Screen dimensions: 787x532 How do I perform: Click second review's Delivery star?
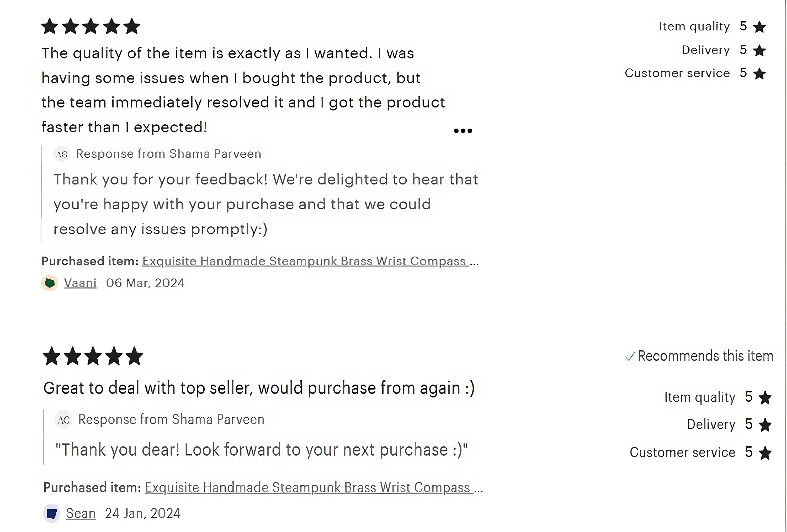[x=765, y=425]
